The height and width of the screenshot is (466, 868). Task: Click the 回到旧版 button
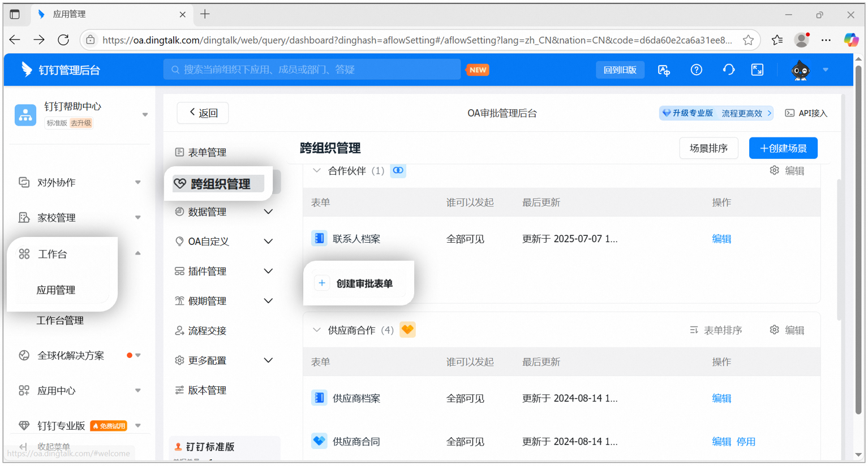tap(620, 70)
